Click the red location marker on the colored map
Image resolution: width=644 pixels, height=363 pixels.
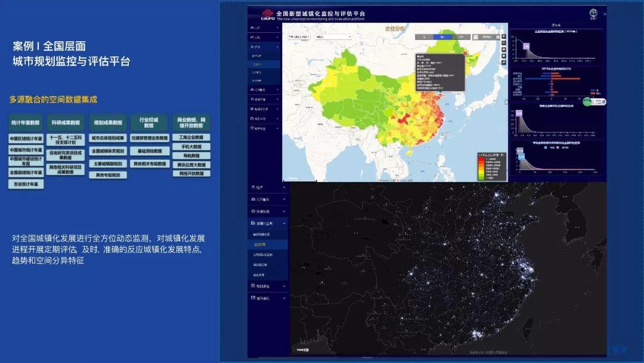coord(465,54)
